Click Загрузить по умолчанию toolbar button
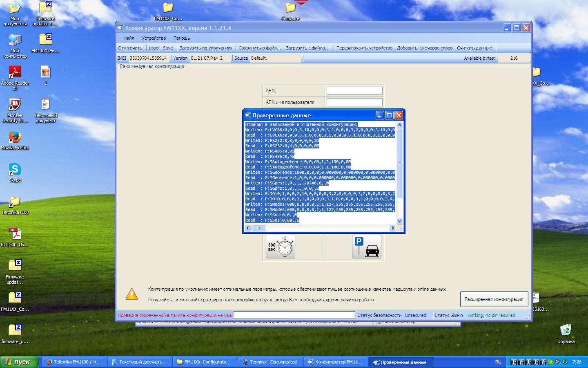The width and height of the screenshot is (588, 368). tap(205, 48)
